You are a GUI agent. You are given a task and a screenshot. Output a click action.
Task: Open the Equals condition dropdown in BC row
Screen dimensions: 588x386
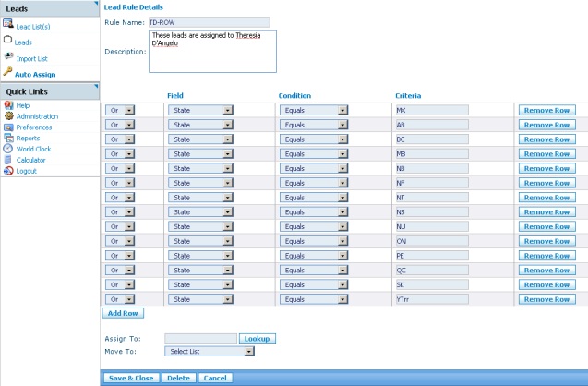(314, 139)
